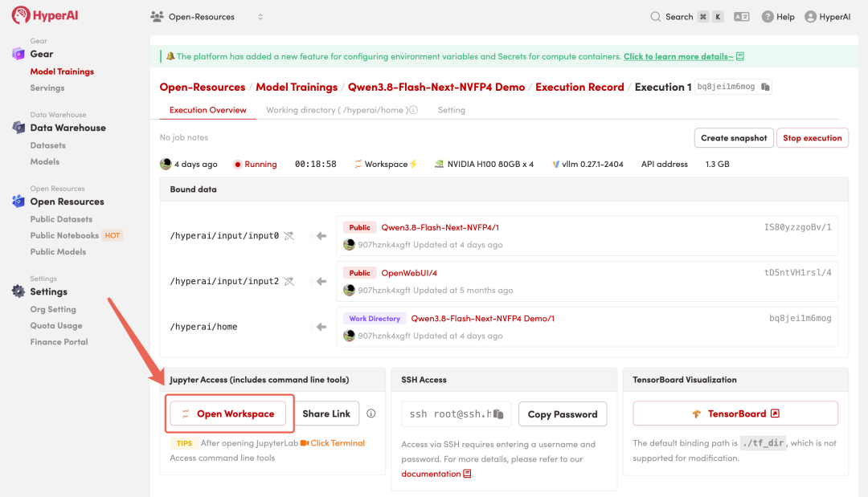
Task: Copy the execution ID bq8jei1m6mog
Action: (766, 87)
